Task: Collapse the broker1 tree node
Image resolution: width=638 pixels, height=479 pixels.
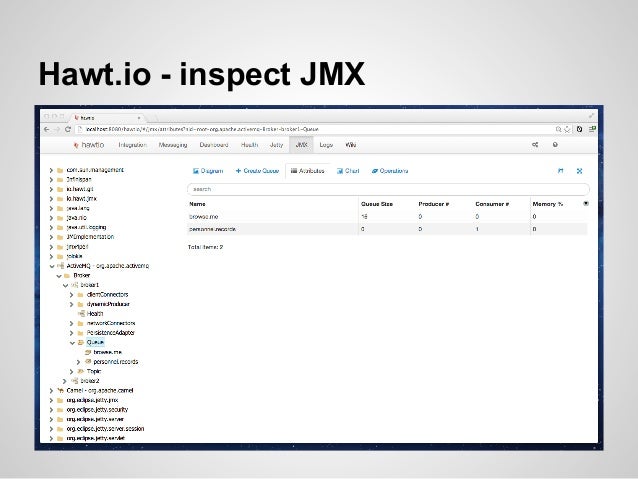Action: point(66,285)
